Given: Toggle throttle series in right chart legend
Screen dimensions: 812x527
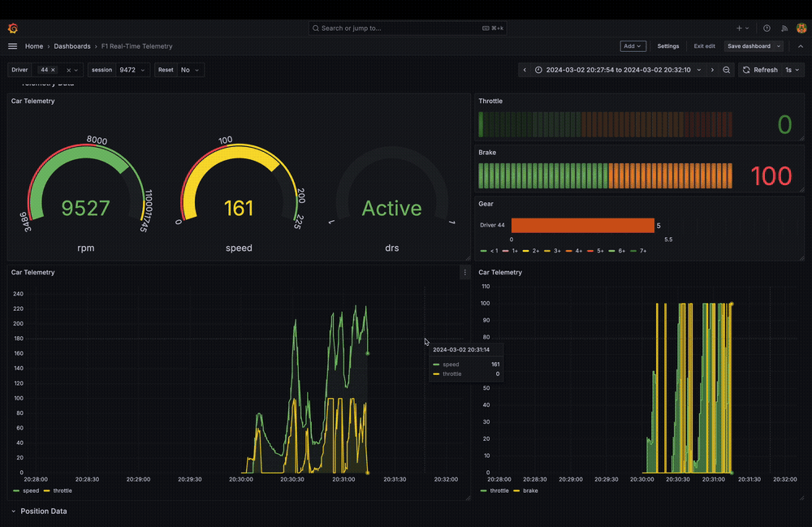Looking at the screenshot, I should [495, 490].
